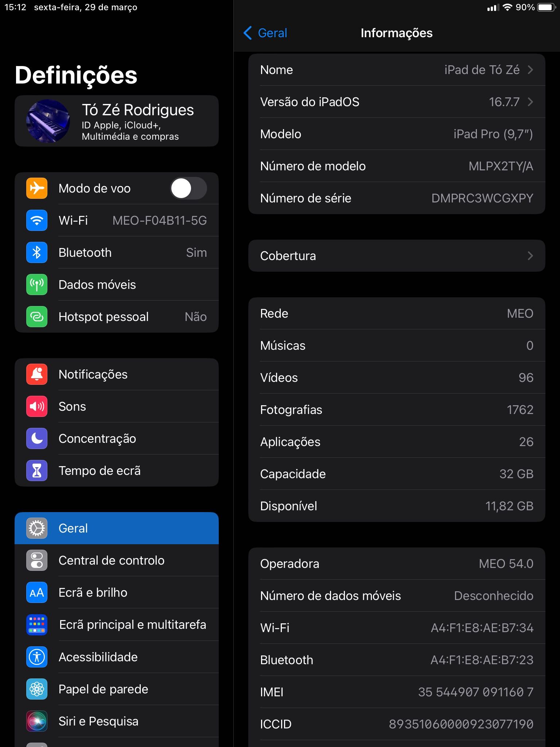This screenshot has height=747, width=560.
Task: Tap the Concentração moon icon
Action: (x=37, y=438)
